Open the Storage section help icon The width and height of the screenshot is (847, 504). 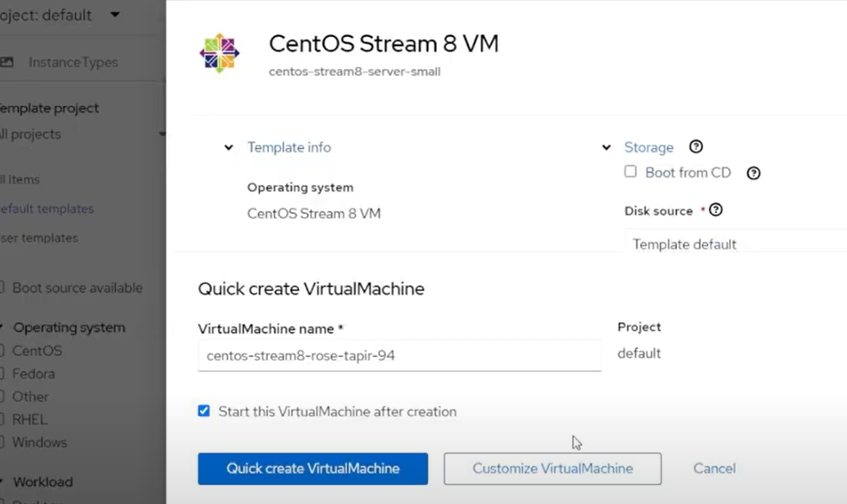tap(695, 146)
